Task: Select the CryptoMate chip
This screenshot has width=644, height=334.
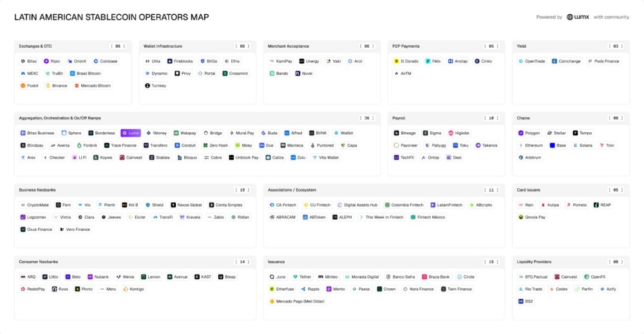Action: (x=35, y=205)
